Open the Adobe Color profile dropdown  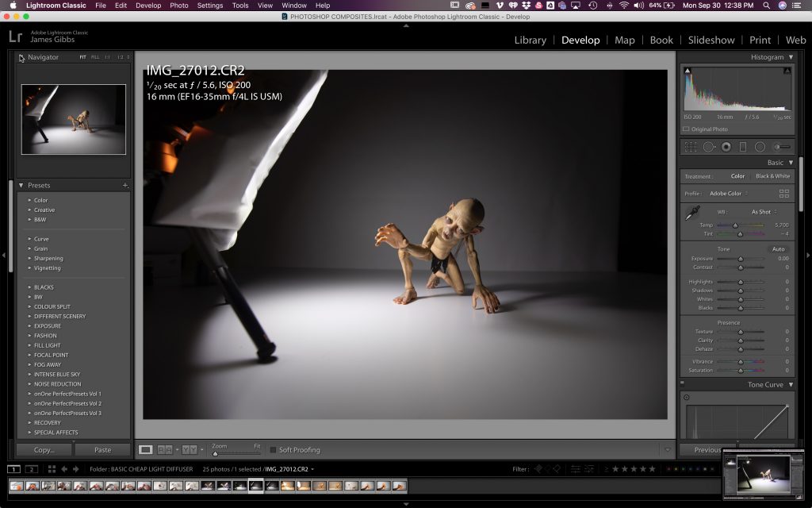pyautogui.click(x=729, y=194)
